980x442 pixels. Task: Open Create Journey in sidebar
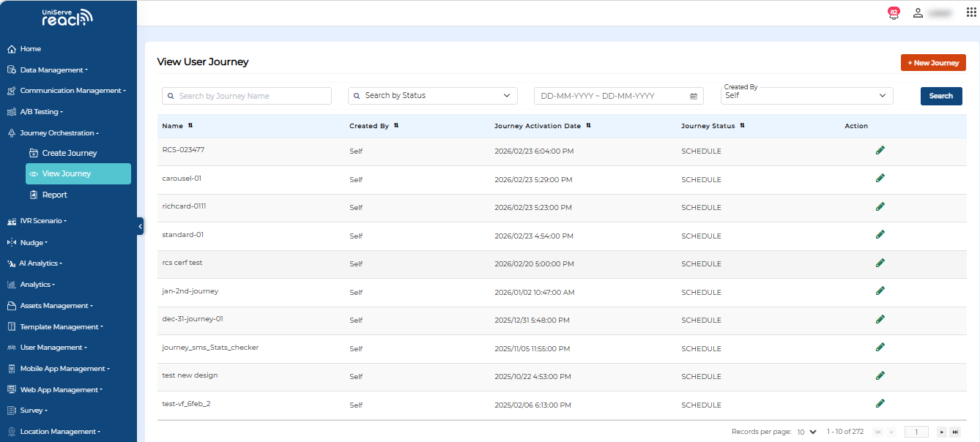tap(69, 153)
